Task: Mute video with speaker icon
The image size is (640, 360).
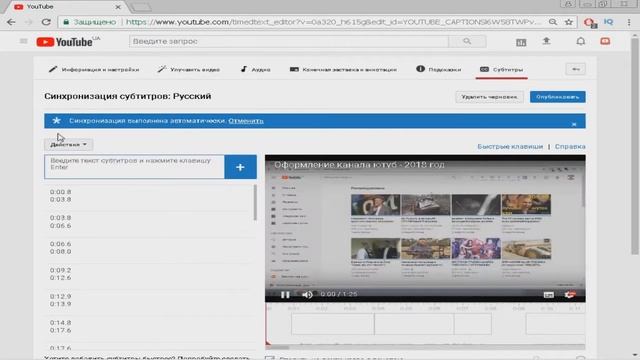Action: coord(307,295)
